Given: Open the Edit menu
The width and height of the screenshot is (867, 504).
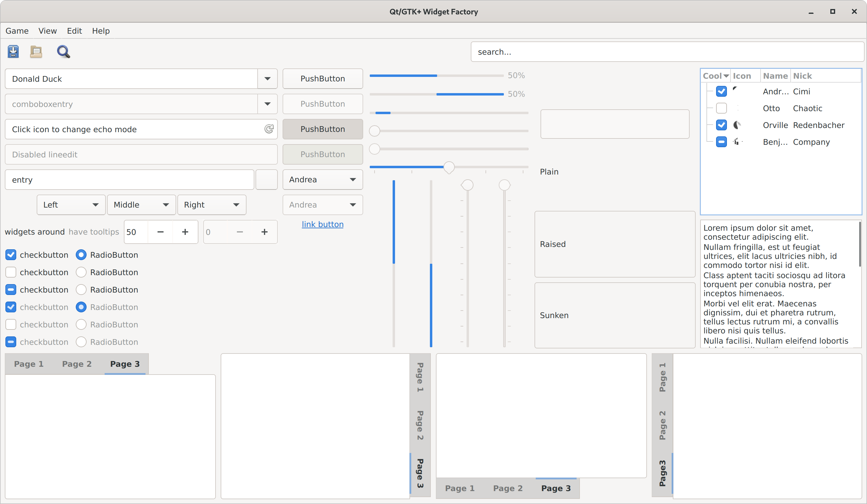Looking at the screenshot, I should pos(74,31).
